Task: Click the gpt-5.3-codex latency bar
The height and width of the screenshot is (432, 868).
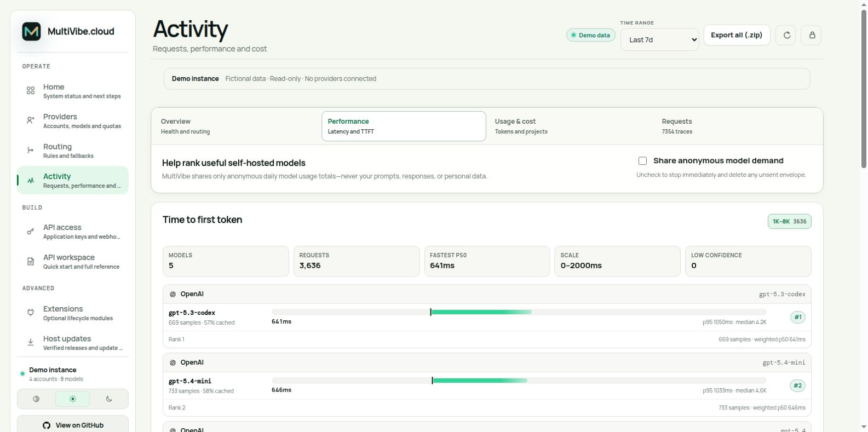Action: pyautogui.click(x=519, y=312)
